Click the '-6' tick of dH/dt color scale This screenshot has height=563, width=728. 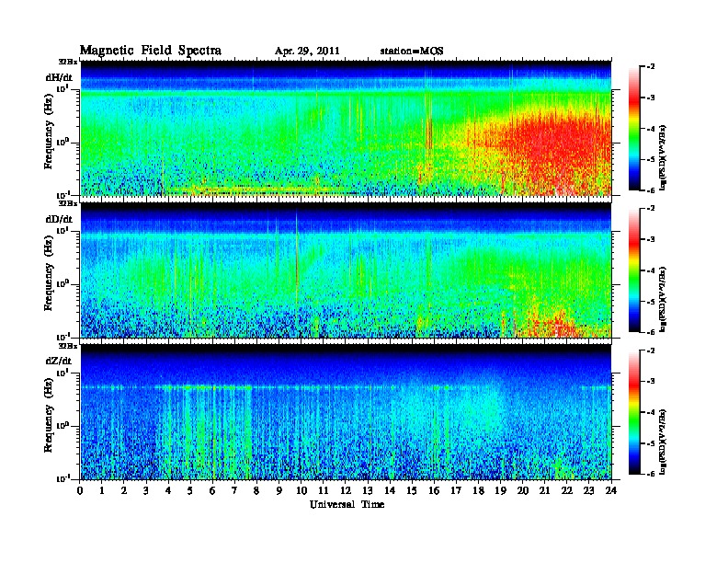pos(651,190)
